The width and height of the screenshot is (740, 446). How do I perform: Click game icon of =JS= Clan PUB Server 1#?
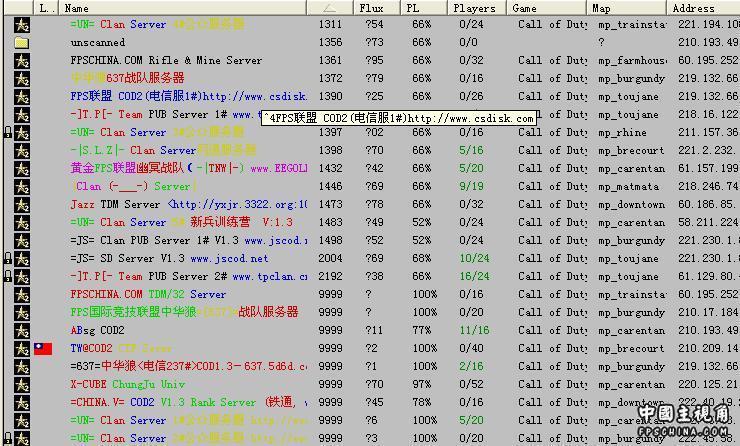click(22, 241)
